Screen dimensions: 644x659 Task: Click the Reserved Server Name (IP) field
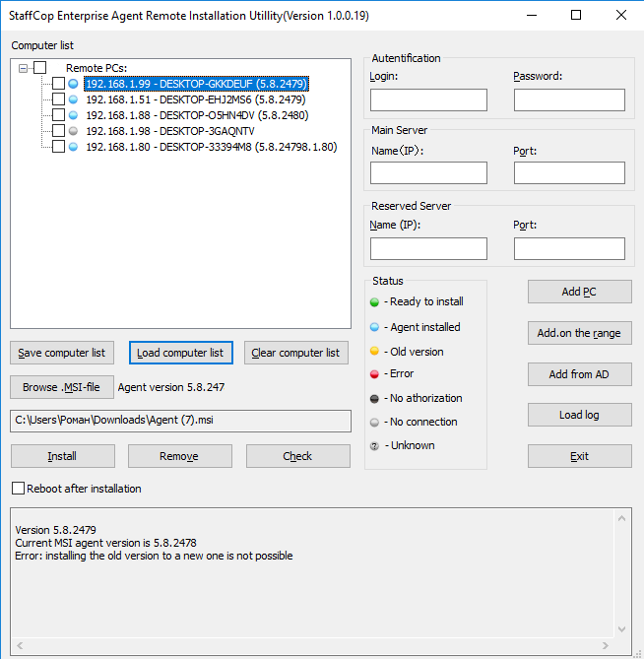coord(428,248)
